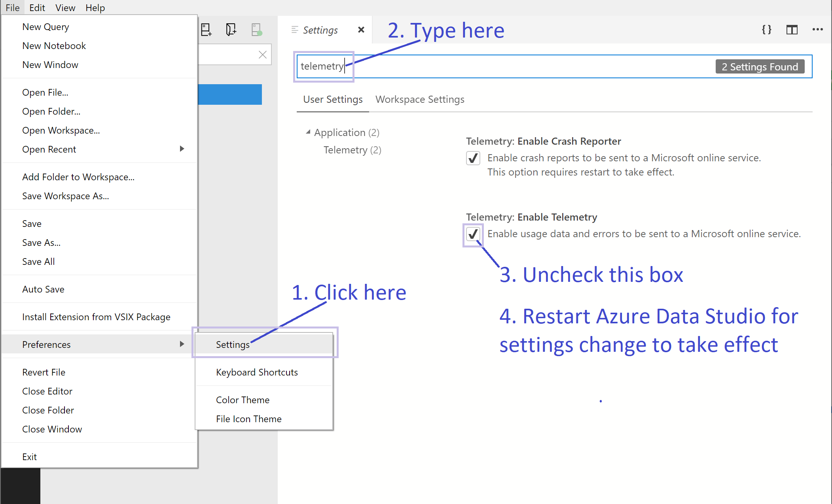
Task: Select New Query from File menu
Action: [x=99, y=27]
